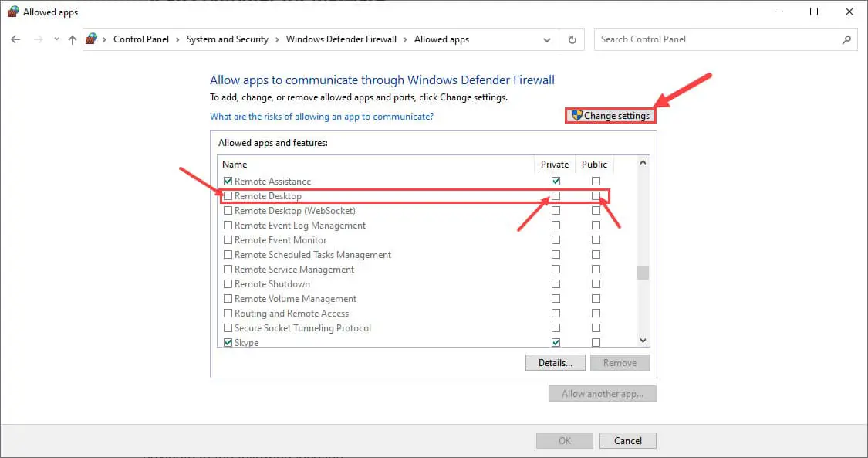The image size is (868, 458).
Task: Refresh the Allowed apps page
Action: click(x=572, y=39)
